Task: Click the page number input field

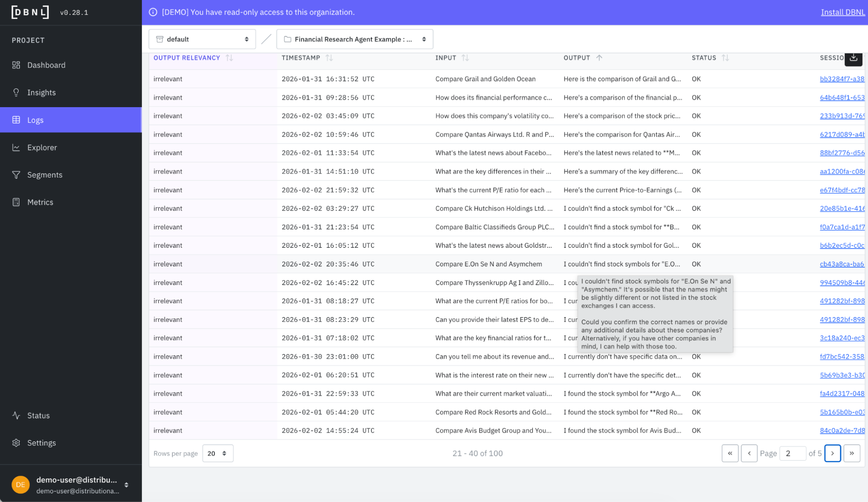Action: (x=792, y=453)
